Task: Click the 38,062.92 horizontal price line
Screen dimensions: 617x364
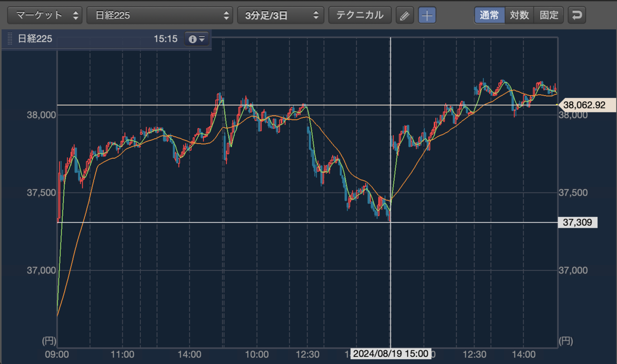Action: pyautogui.click(x=307, y=105)
